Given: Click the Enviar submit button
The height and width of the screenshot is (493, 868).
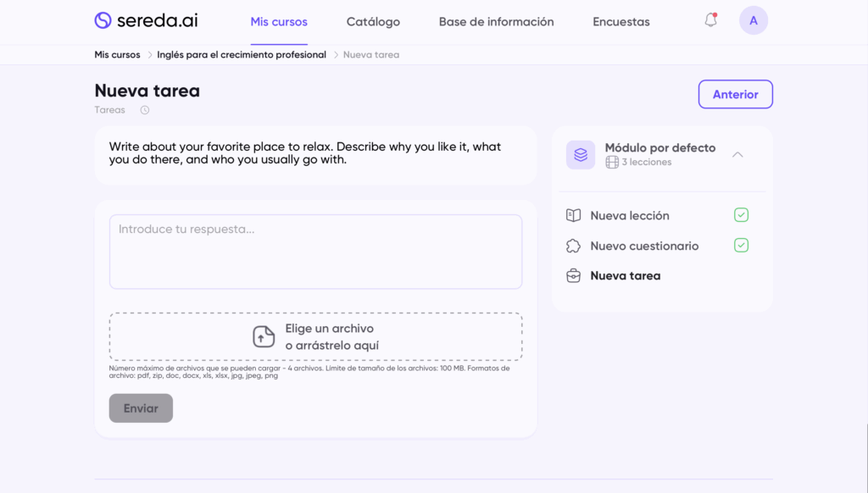Looking at the screenshot, I should point(141,408).
